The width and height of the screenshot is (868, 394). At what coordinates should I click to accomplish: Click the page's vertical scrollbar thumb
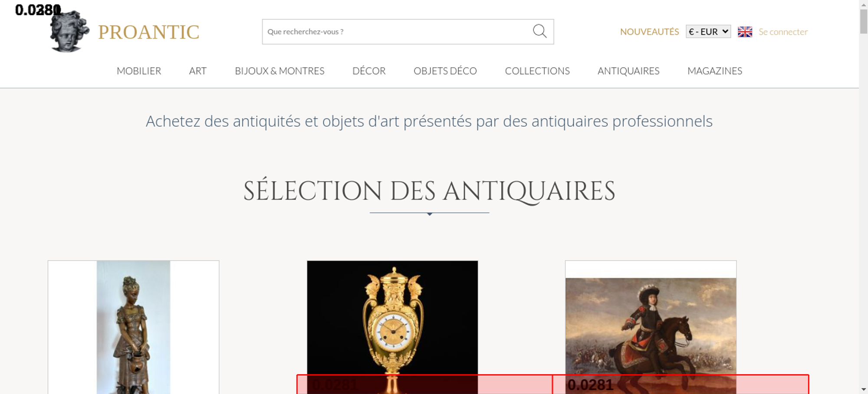point(863,21)
